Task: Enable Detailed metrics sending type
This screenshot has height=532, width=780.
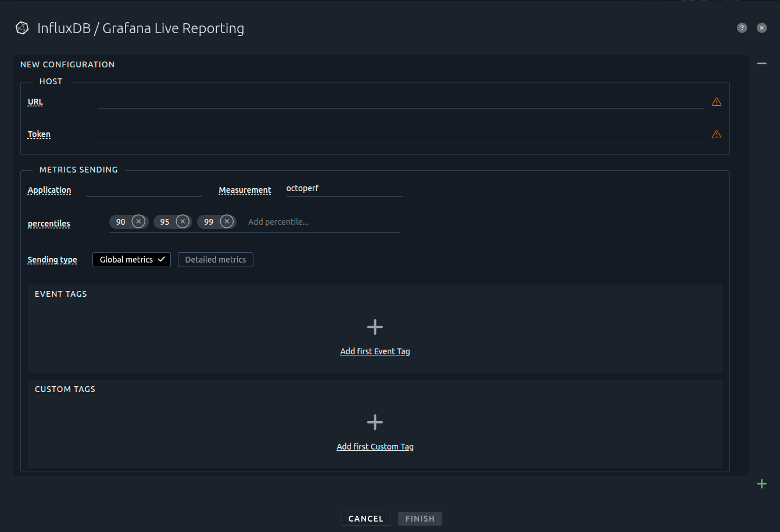Action: tap(215, 260)
